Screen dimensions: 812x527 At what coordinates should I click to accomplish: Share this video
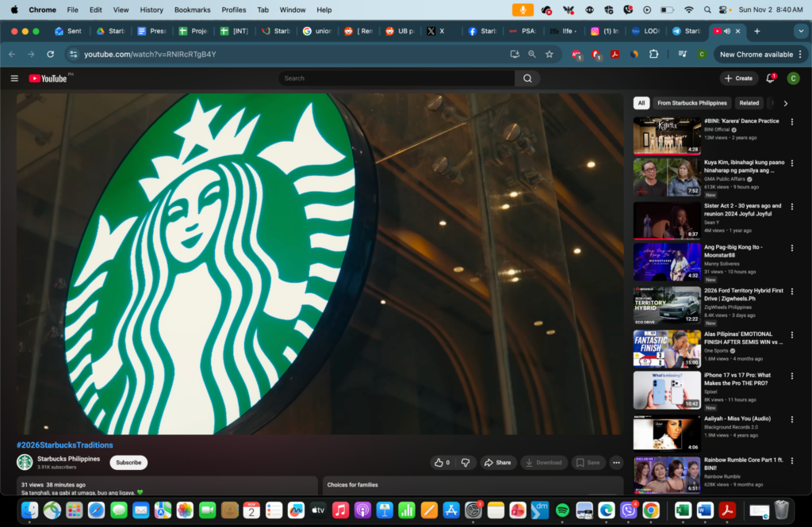tap(498, 463)
